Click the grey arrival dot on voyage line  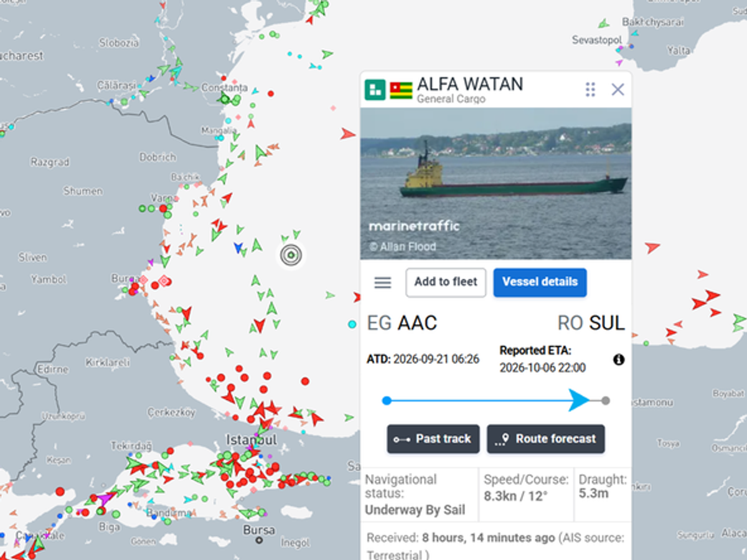[x=606, y=401]
